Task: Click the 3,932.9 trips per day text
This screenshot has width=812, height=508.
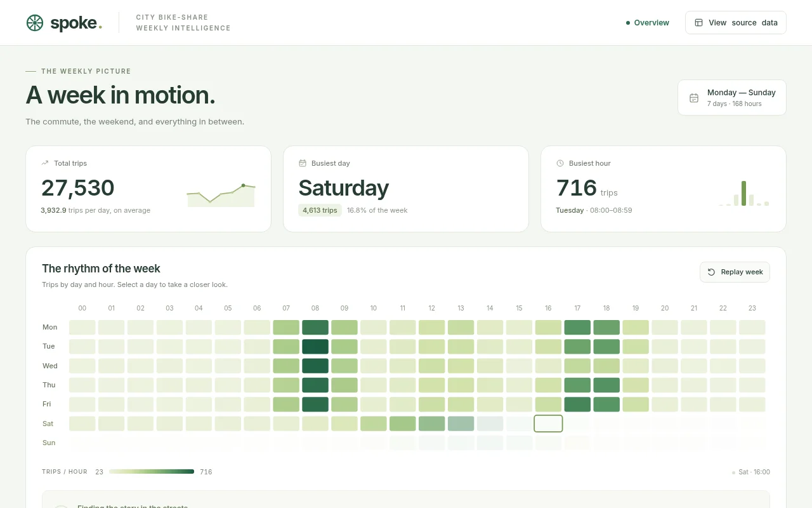Action: pos(95,210)
